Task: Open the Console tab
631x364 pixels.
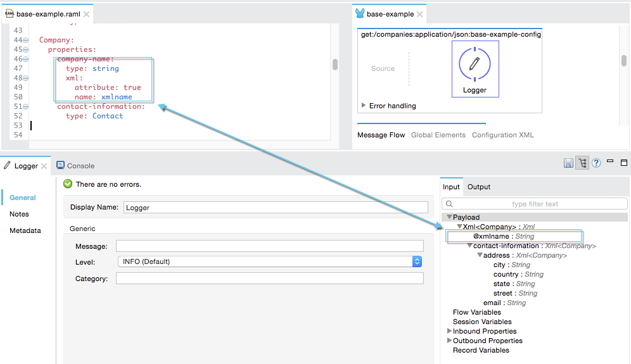Action: pyautogui.click(x=75, y=166)
